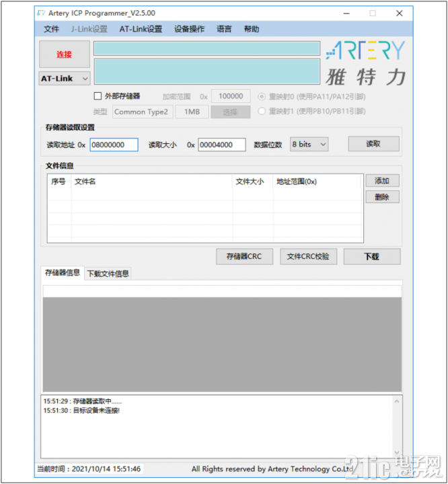Click the ARTERY 雅特力 logo

tap(365, 64)
